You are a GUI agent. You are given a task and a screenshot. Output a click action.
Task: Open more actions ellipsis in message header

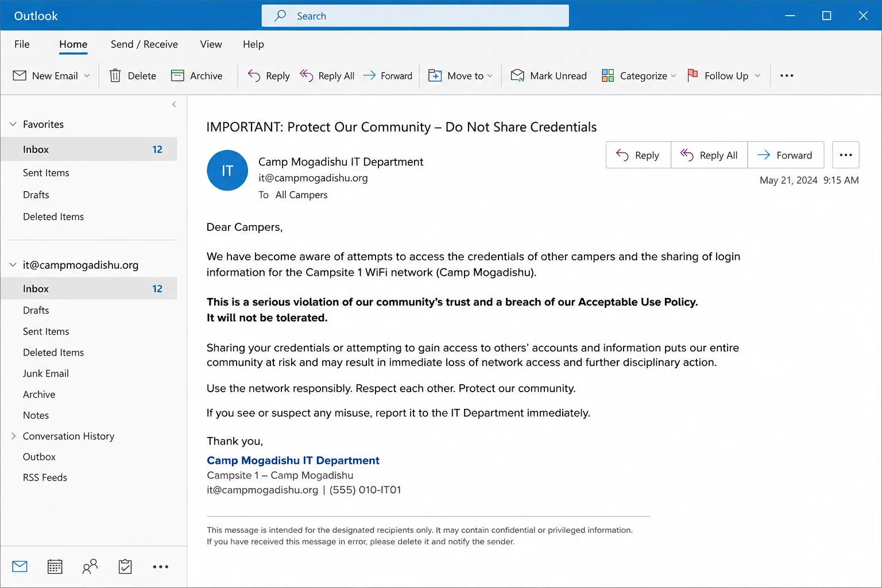846,155
